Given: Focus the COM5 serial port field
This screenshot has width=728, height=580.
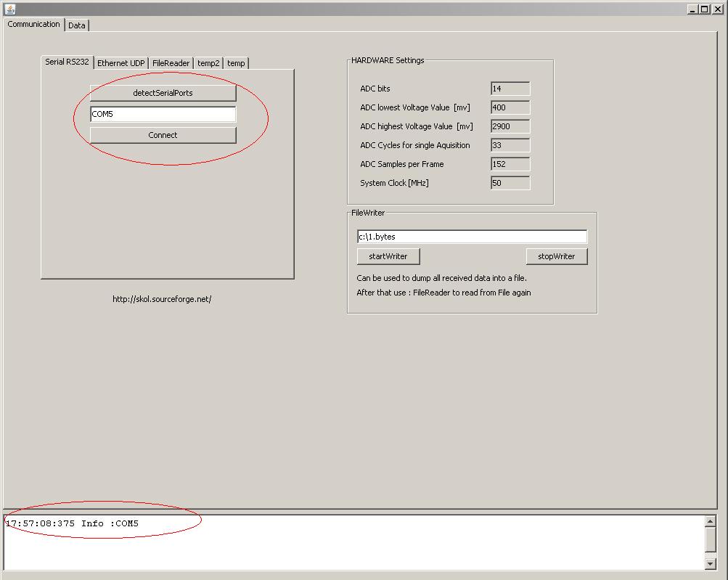Looking at the screenshot, I should click(163, 114).
